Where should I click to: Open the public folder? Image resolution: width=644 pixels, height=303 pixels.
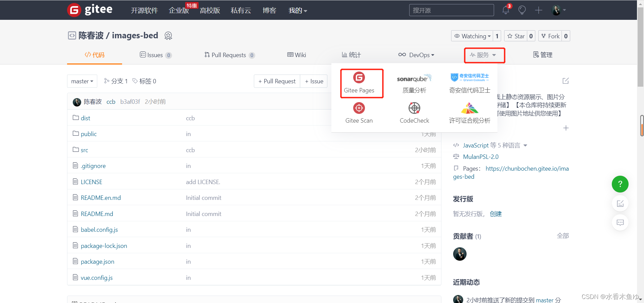(89, 134)
